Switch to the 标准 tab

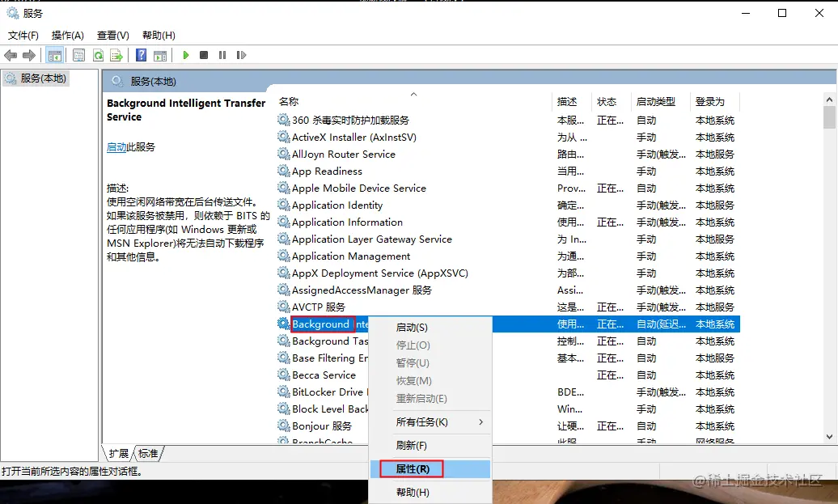coord(148,454)
